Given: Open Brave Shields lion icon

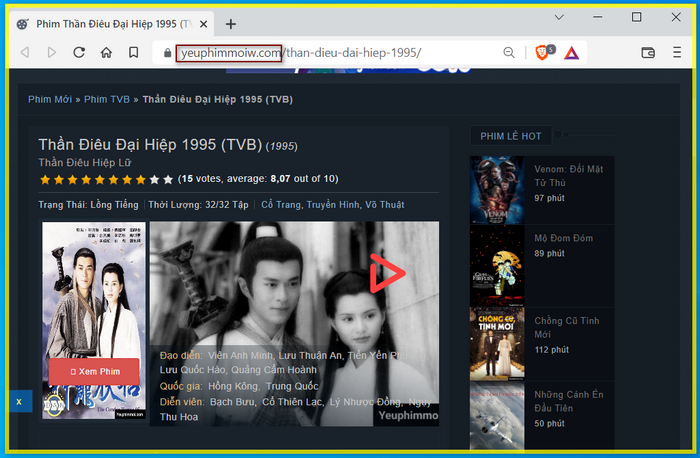Looking at the screenshot, I should click(x=542, y=53).
